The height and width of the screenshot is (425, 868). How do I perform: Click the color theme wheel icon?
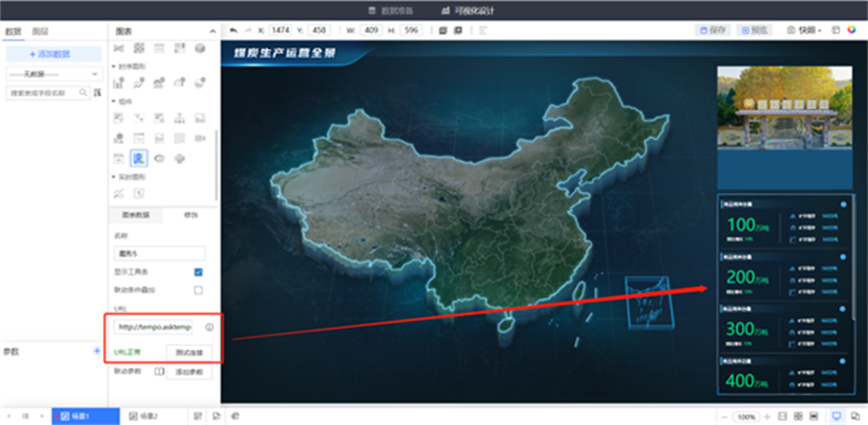[x=851, y=30]
